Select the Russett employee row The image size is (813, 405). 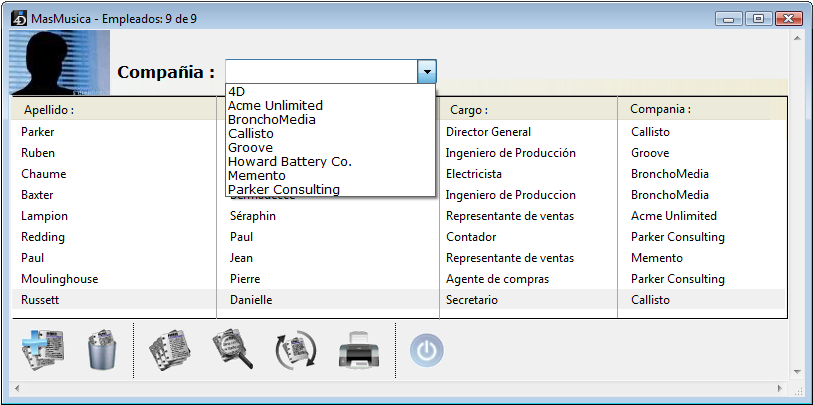click(x=38, y=300)
